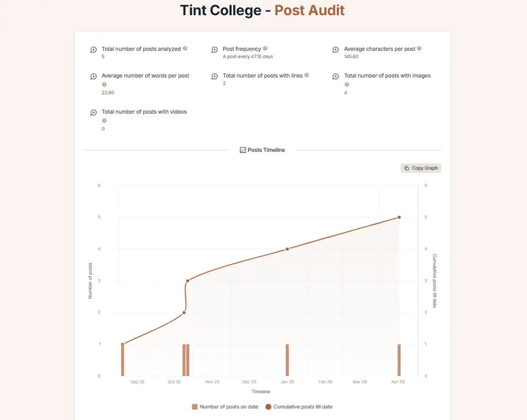Click the Apr 26 cumulative data point at 5
527x420 pixels.
(399, 217)
